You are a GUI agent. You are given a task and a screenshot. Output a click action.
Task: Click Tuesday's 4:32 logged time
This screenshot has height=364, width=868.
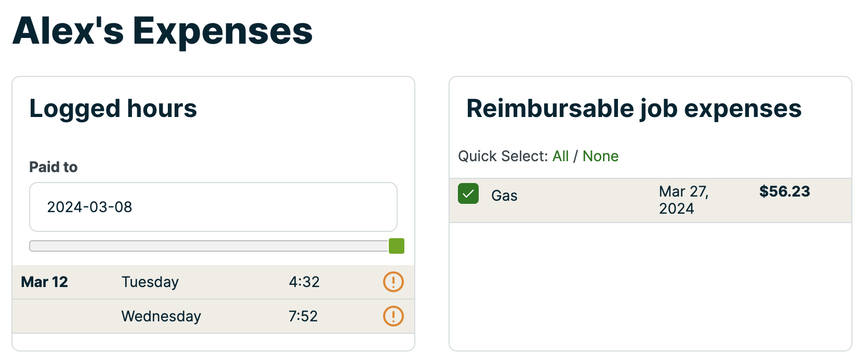click(304, 282)
